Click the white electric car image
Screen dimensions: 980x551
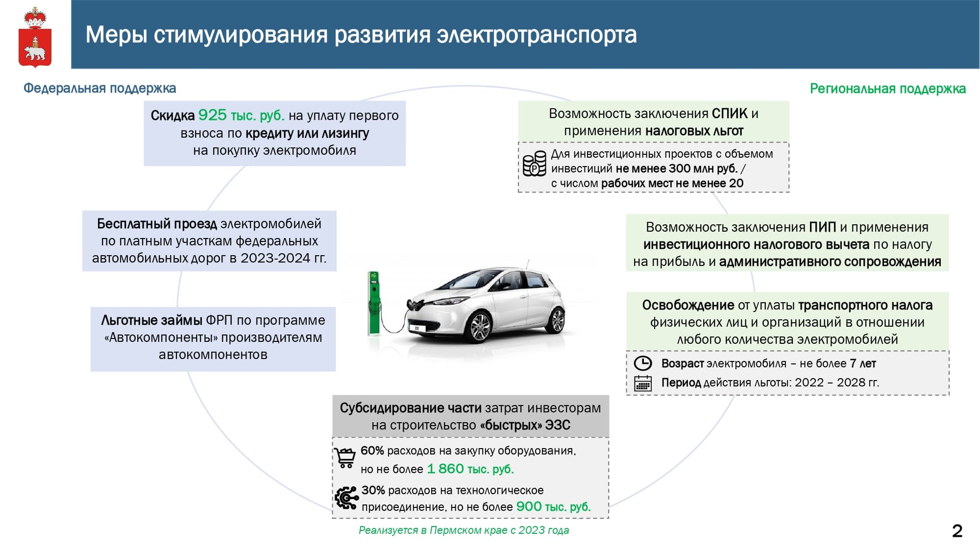(490, 304)
